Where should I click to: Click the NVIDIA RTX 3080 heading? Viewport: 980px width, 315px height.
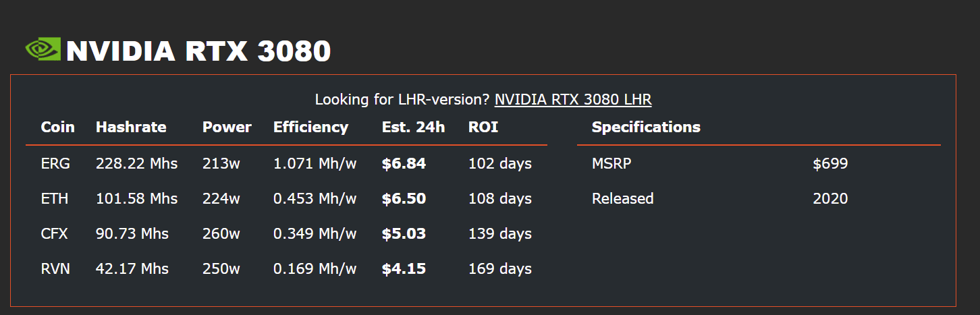point(198,51)
